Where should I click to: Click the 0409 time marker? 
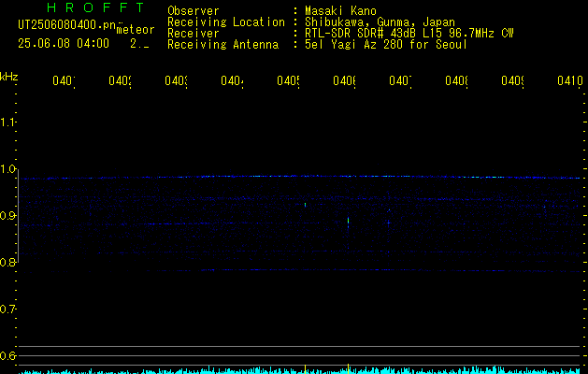(512, 80)
